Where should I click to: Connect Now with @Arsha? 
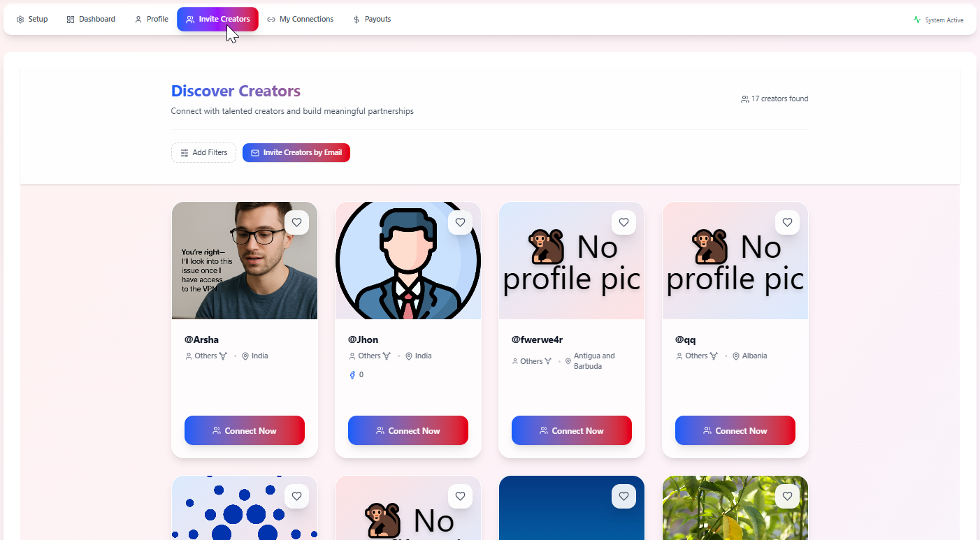[245, 430]
